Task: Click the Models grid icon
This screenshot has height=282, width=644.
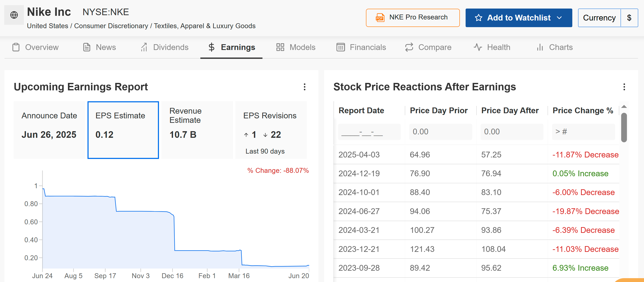Action: click(280, 47)
